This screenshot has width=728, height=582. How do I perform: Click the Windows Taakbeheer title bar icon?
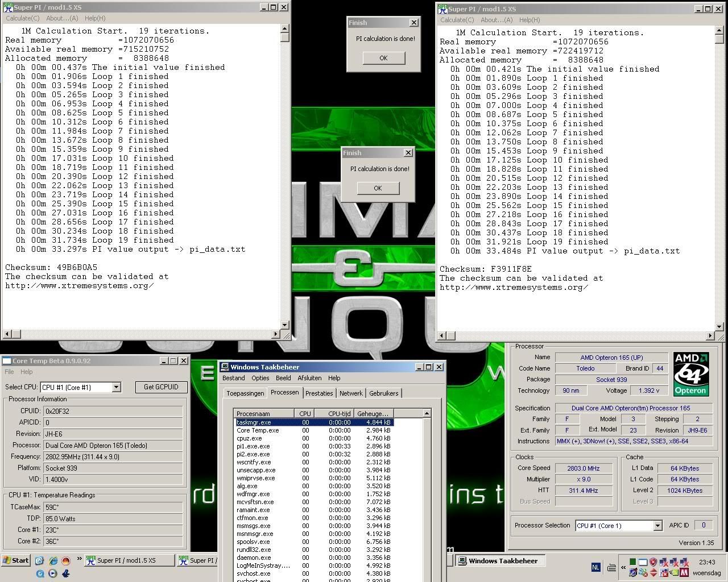pyautogui.click(x=225, y=367)
